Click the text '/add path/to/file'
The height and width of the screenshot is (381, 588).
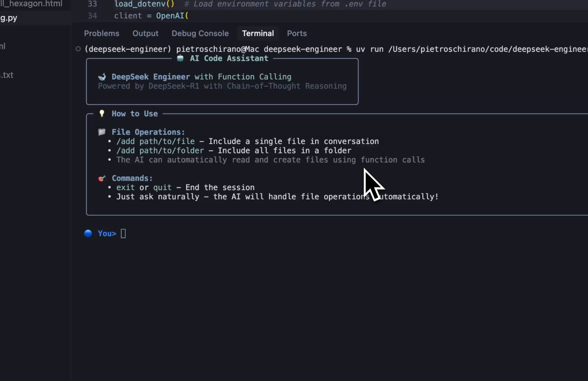tap(155, 141)
